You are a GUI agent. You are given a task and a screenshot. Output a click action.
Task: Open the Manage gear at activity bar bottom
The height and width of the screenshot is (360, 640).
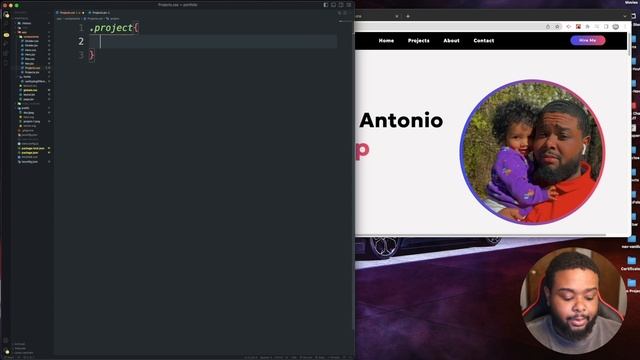pos(6,351)
